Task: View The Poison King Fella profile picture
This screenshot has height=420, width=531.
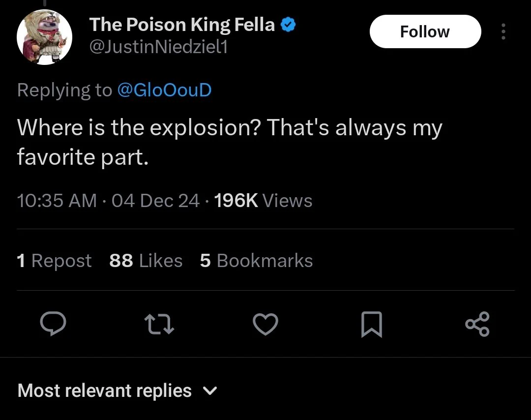Action: tap(44, 37)
